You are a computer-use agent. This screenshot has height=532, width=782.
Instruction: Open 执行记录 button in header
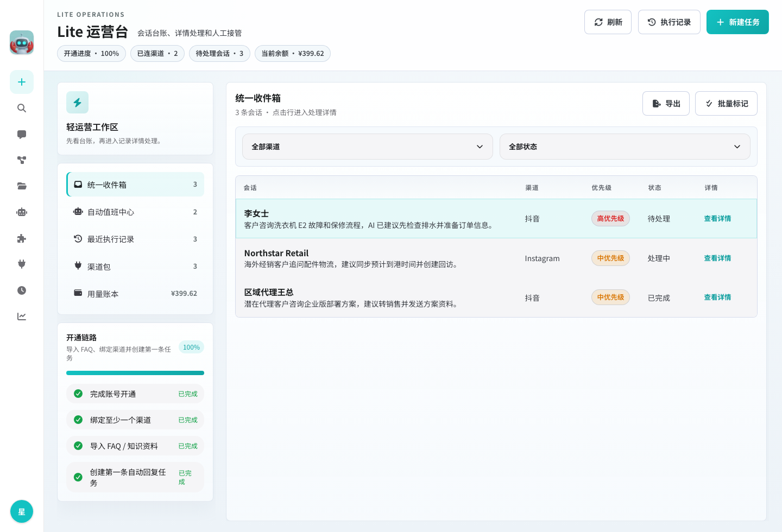pyautogui.click(x=669, y=22)
